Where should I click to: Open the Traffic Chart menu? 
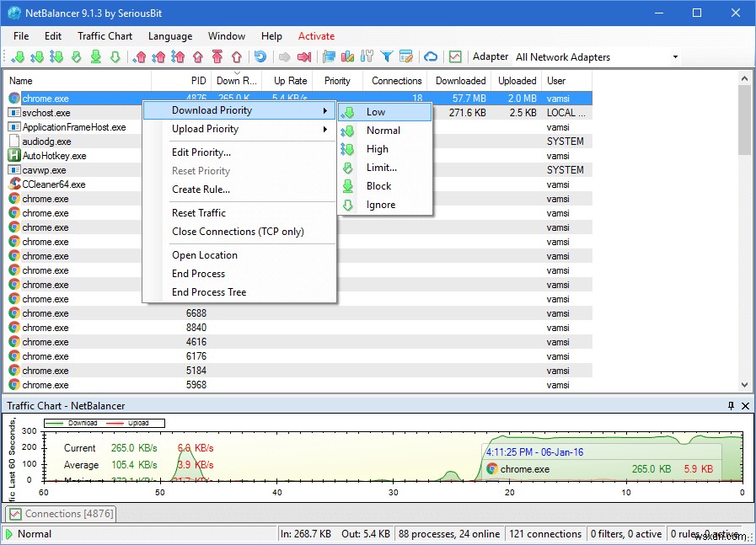coord(105,36)
